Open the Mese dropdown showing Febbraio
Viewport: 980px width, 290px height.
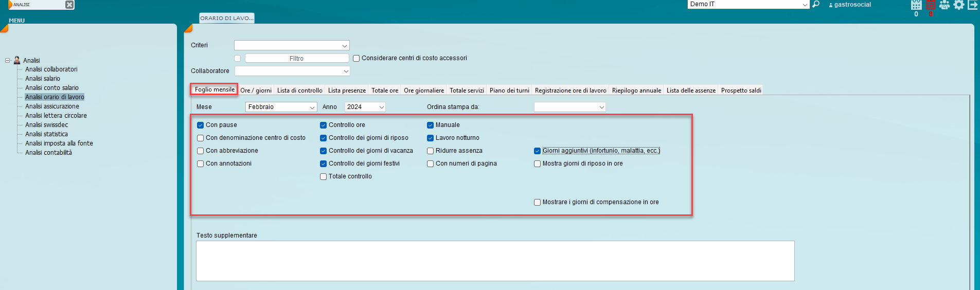pyautogui.click(x=281, y=107)
